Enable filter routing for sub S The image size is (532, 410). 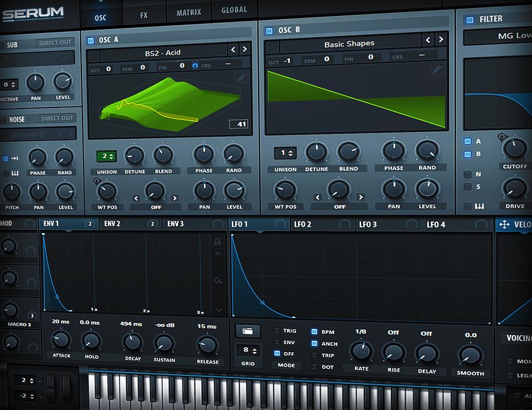468,187
